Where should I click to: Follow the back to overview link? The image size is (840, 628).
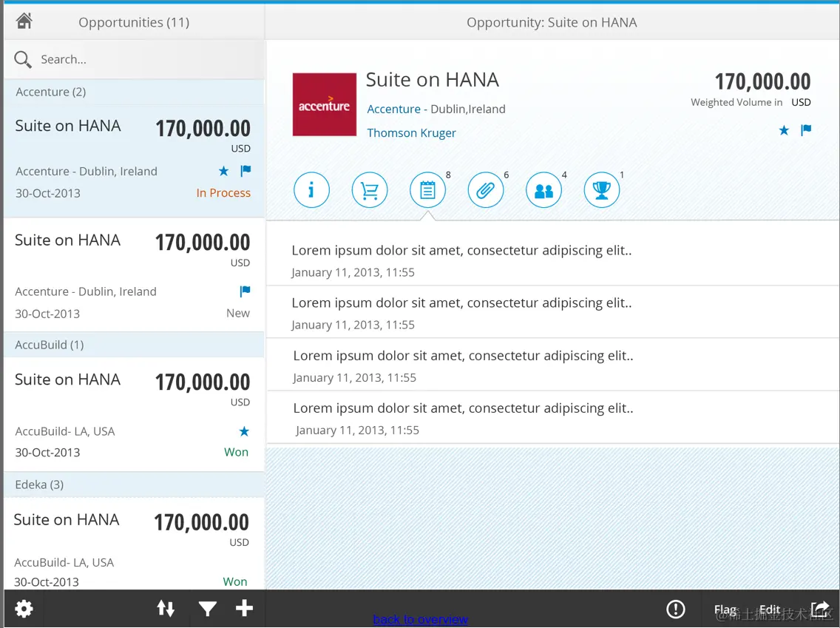(421, 619)
